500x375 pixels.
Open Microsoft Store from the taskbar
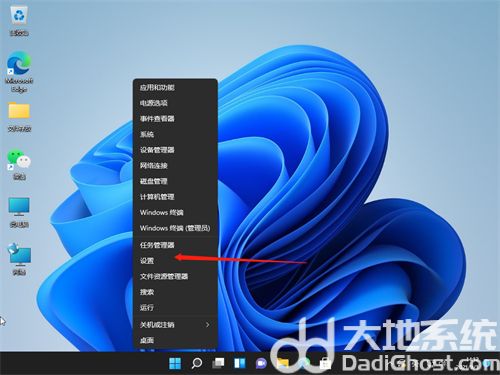click(x=325, y=363)
